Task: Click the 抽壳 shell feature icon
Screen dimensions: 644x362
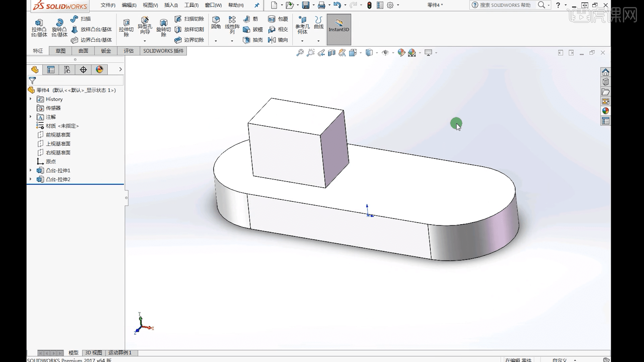Action: 247,40
